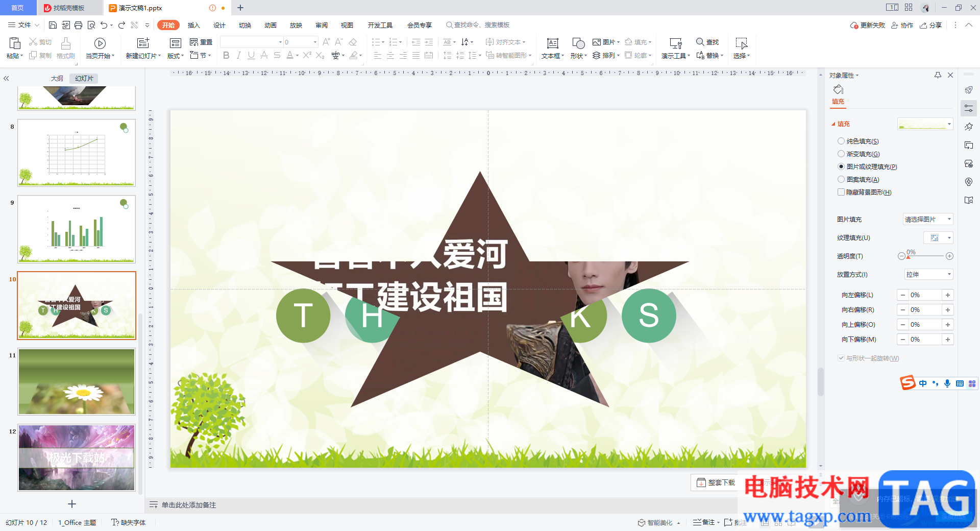
Task: Click the Save icon in quick toolbar
Action: tap(53, 25)
